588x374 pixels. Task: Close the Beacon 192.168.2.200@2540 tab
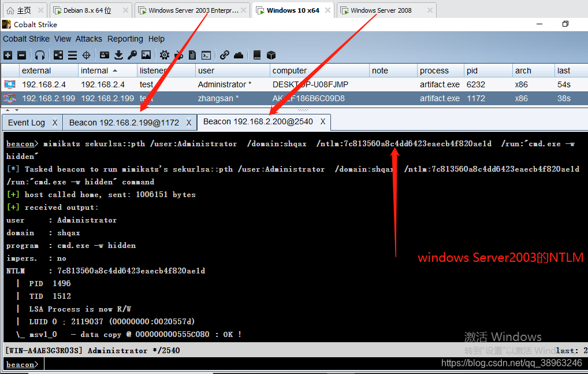click(323, 121)
